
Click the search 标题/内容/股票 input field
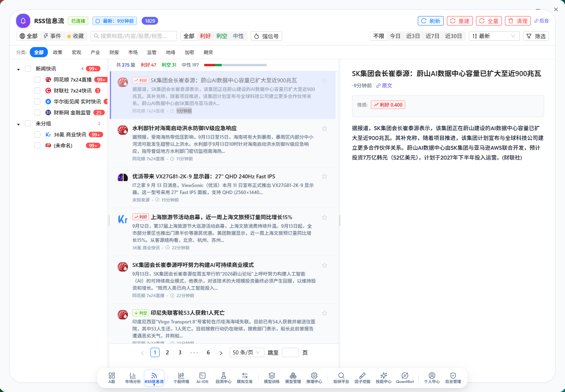click(x=134, y=36)
